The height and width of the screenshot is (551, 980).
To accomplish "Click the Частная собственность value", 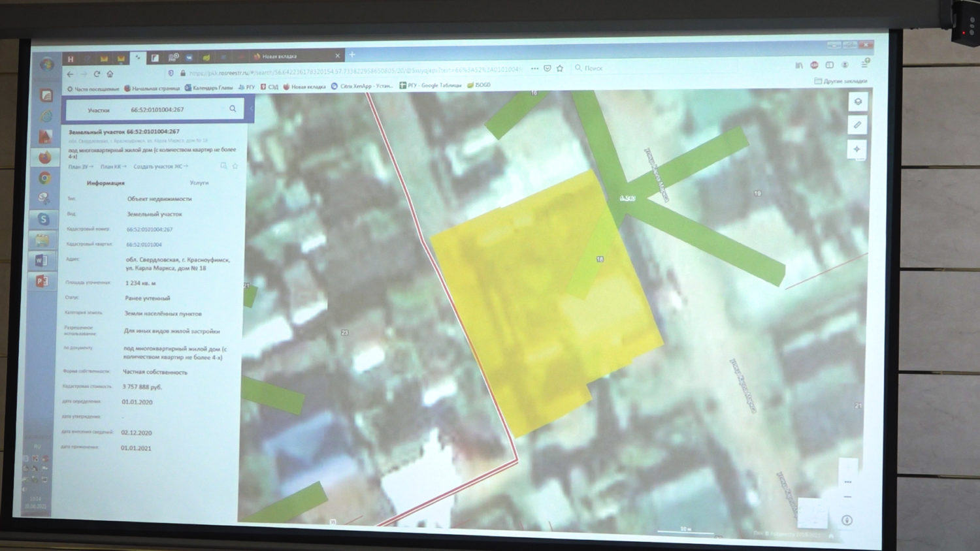I will click(x=155, y=372).
